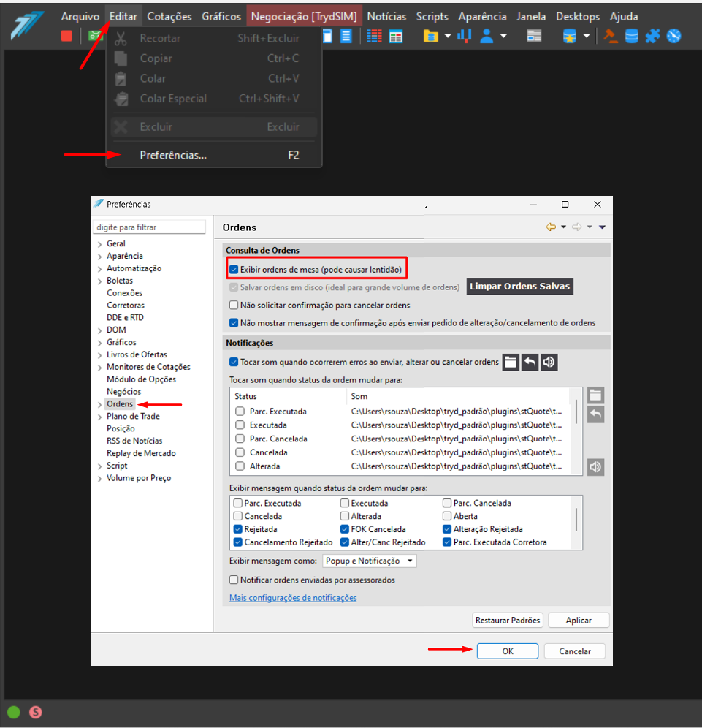Click the Cancelar button

click(x=575, y=651)
